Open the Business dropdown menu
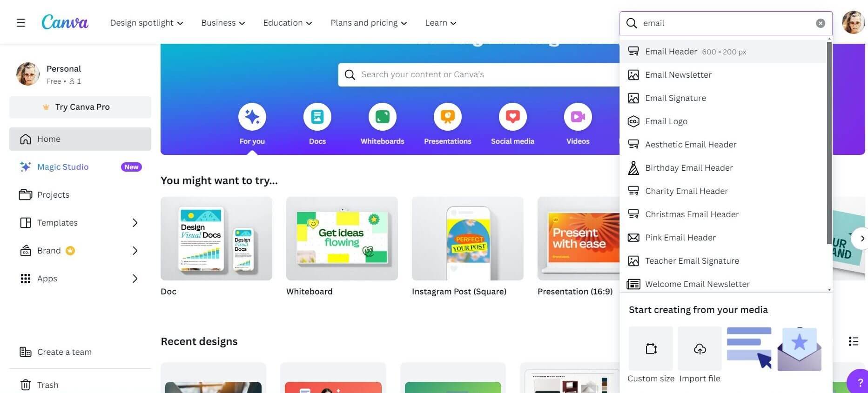 [223, 23]
